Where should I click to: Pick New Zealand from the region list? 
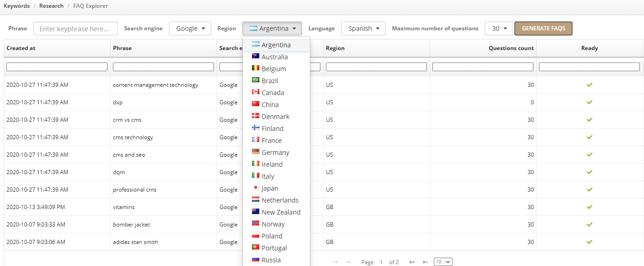[x=276, y=212]
